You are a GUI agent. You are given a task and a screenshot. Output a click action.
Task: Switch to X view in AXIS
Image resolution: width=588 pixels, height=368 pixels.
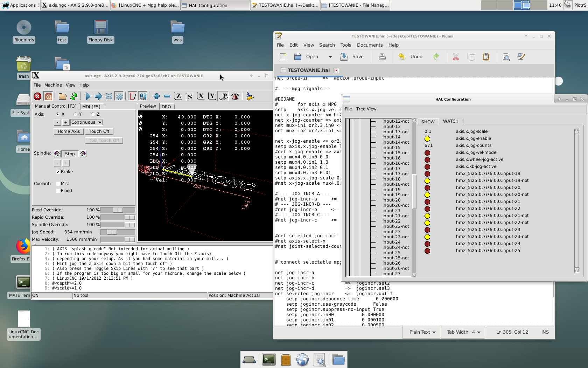pos(201,96)
